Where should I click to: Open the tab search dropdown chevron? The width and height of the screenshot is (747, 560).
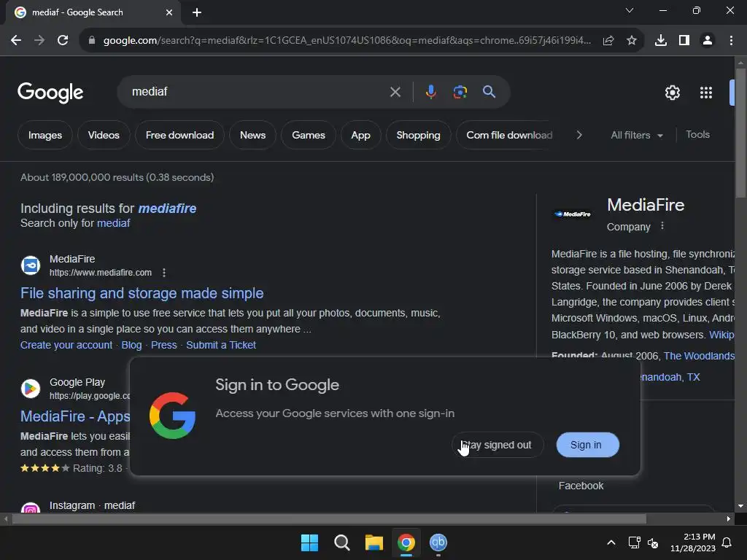point(630,10)
